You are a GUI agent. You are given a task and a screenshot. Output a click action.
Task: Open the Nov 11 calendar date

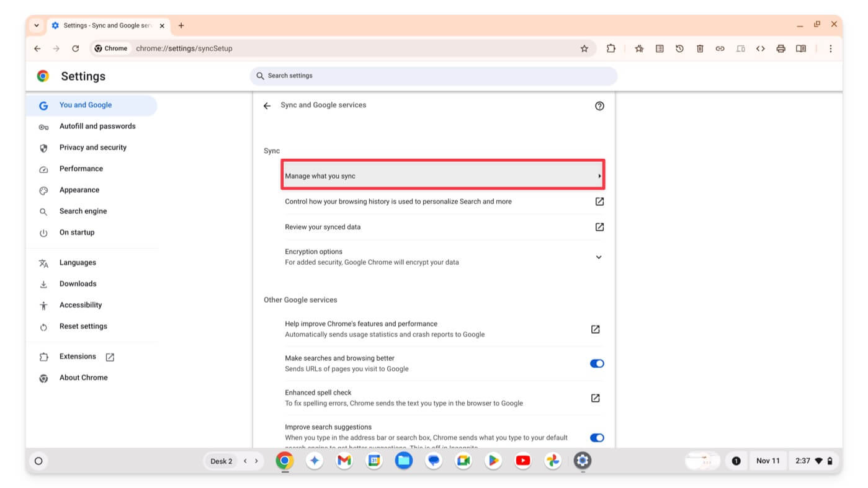click(x=767, y=461)
